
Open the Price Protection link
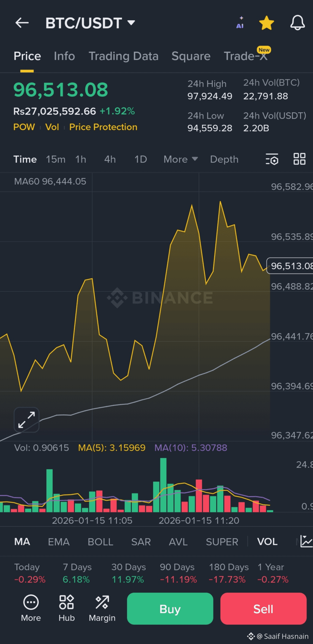coord(103,127)
